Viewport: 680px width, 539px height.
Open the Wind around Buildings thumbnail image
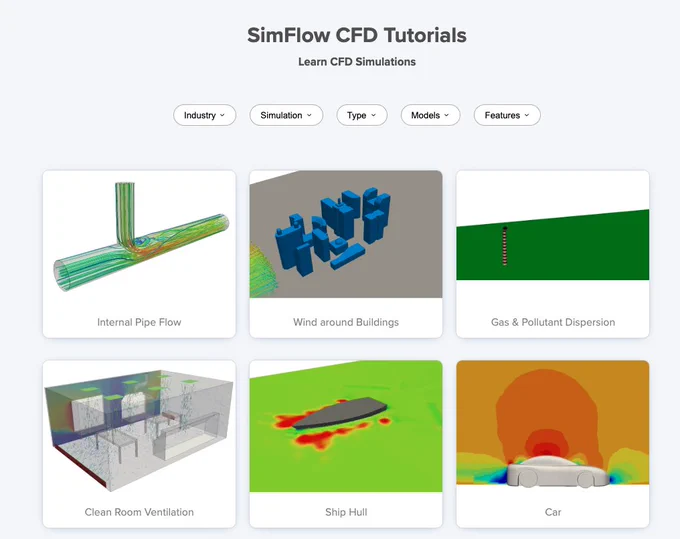pos(346,234)
